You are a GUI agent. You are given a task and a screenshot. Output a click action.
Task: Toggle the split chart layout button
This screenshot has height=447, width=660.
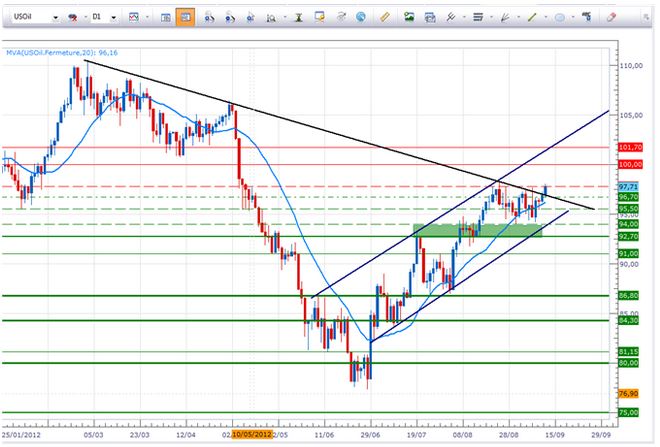[165, 17]
